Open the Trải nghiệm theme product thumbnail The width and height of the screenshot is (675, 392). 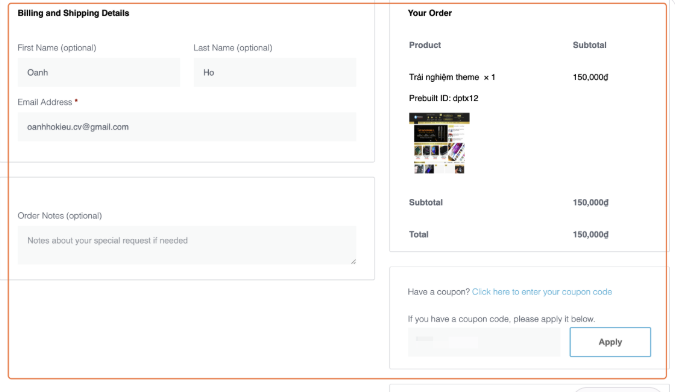439,143
